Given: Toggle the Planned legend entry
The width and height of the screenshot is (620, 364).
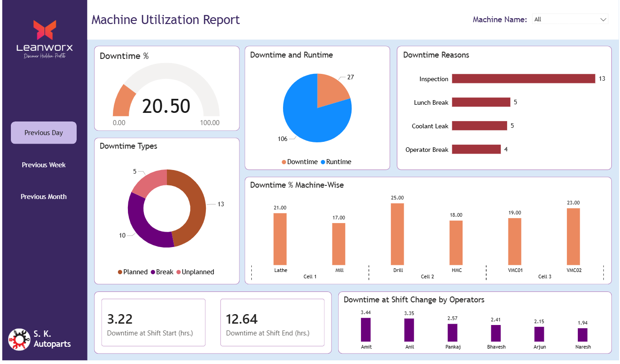Looking at the screenshot, I should coord(133,272).
